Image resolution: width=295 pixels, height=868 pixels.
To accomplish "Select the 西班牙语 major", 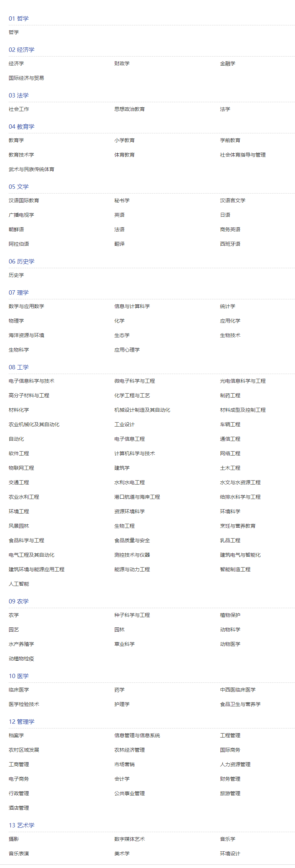I will tap(230, 244).
